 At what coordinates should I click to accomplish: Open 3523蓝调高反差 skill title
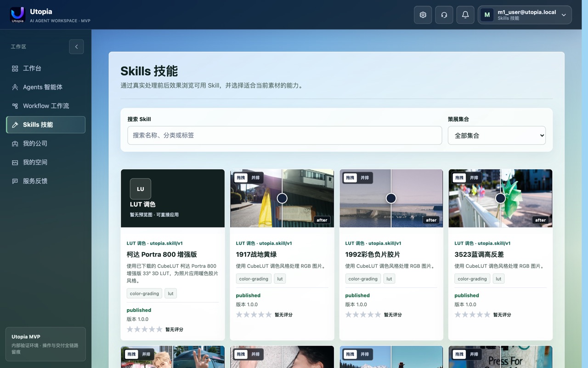(x=479, y=254)
